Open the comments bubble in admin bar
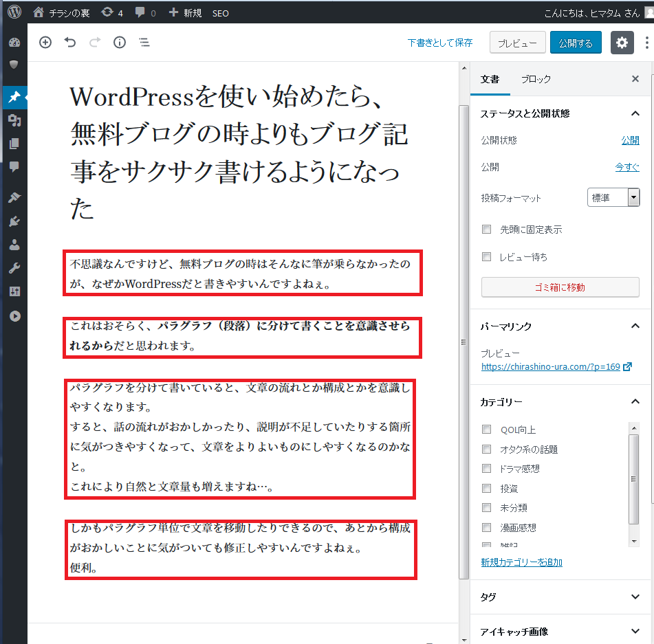Viewport: 654px width, 644px height. point(145,13)
